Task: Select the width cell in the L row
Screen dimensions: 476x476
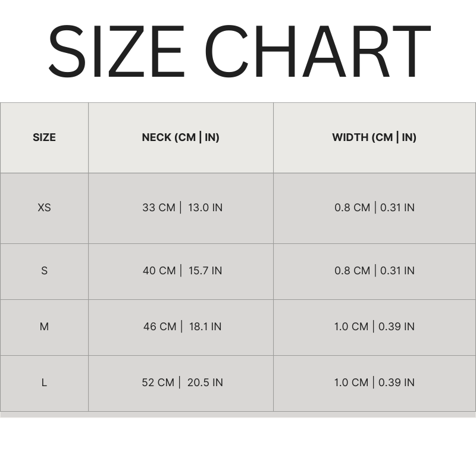Action: pos(374,383)
